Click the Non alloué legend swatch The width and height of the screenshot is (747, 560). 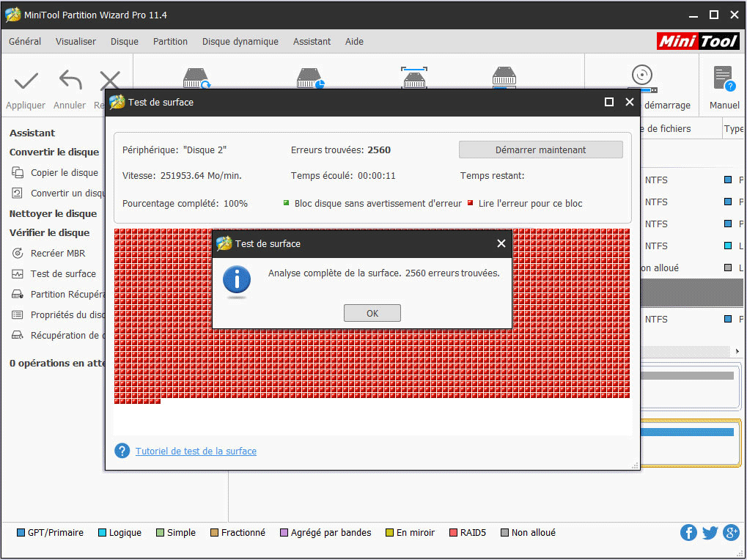[505, 532]
